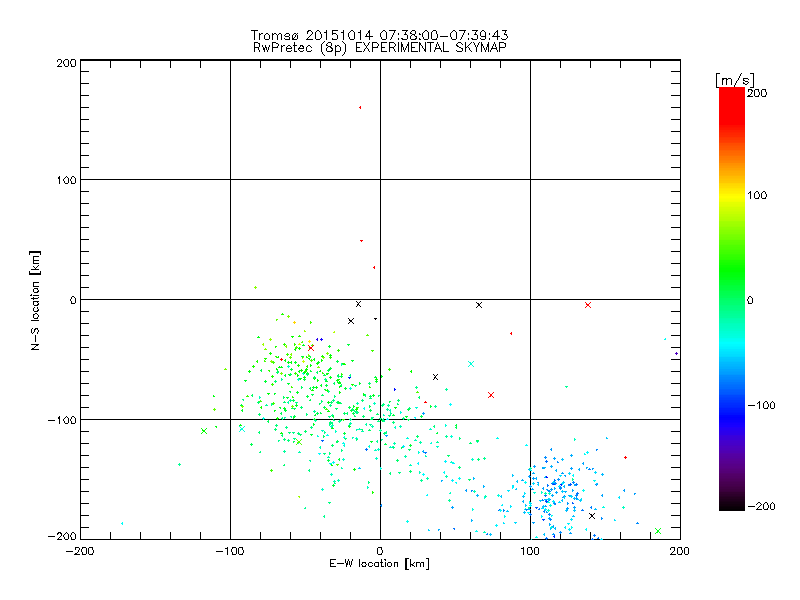Click the black X marker inside the blue cluster
Screen dimensions: 800x600
coord(592,516)
